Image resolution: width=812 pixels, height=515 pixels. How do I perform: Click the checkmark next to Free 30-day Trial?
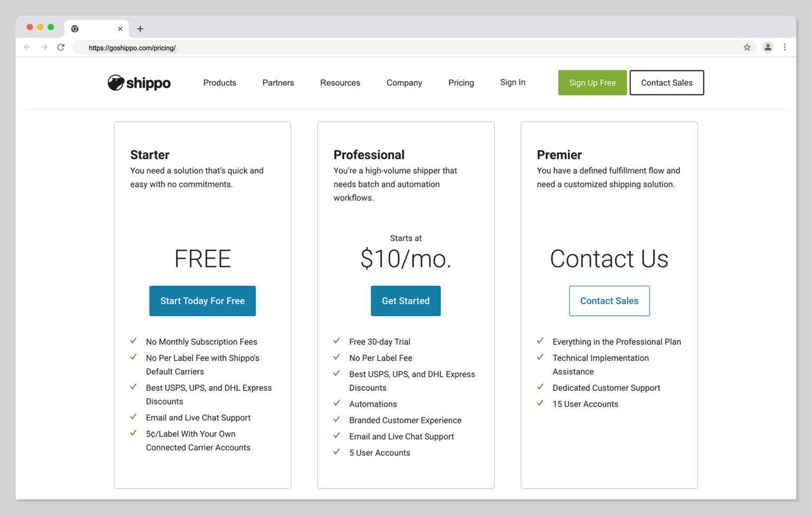tap(337, 341)
